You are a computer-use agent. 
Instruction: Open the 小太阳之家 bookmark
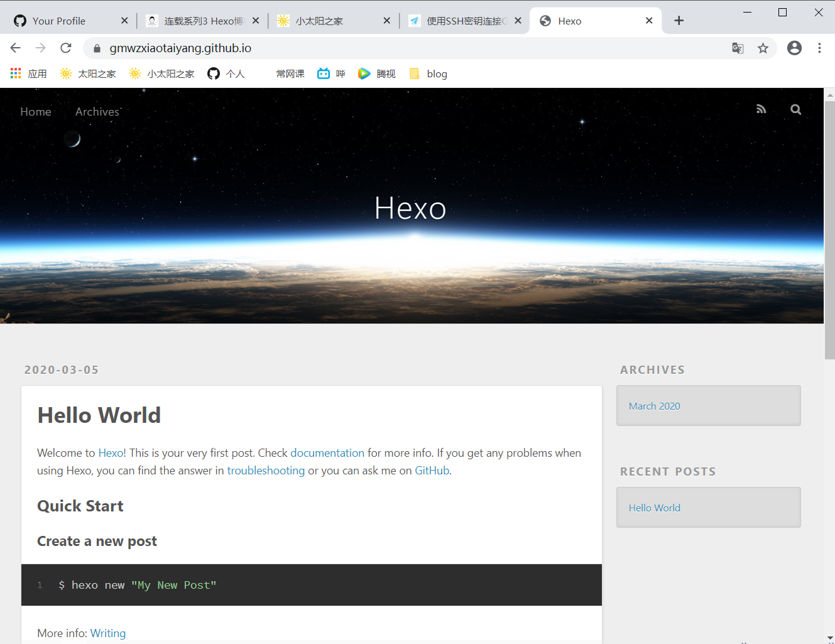tap(161, 74)
